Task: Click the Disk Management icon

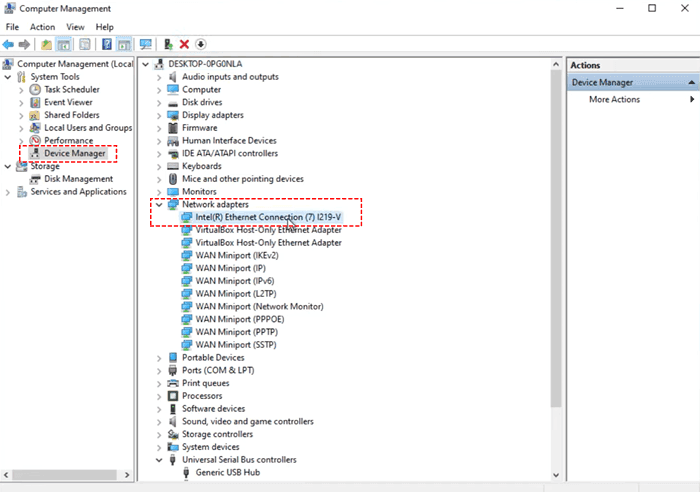Action: (x=35, y=179)
